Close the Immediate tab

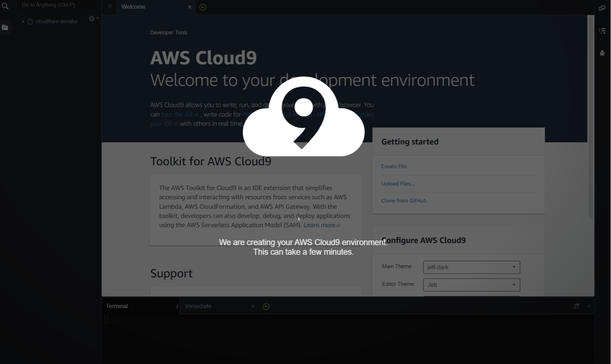tap(253, 306)
